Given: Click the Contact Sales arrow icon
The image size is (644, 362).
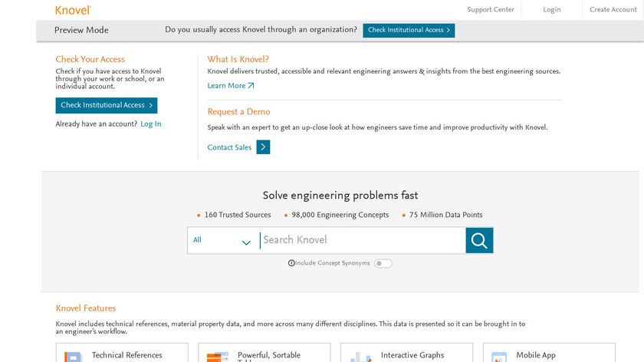Looking at the screenshot, I should [263, 147].
